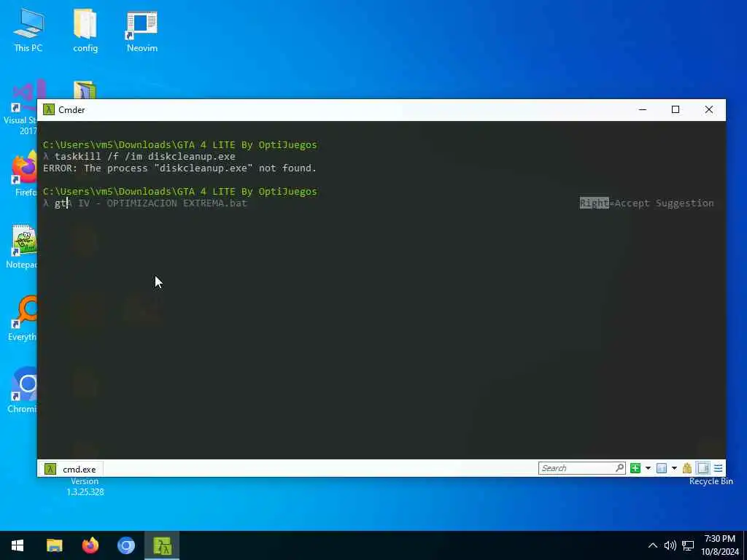
Task: Launch Chromium from the taskbar
Action: [126, 545]
